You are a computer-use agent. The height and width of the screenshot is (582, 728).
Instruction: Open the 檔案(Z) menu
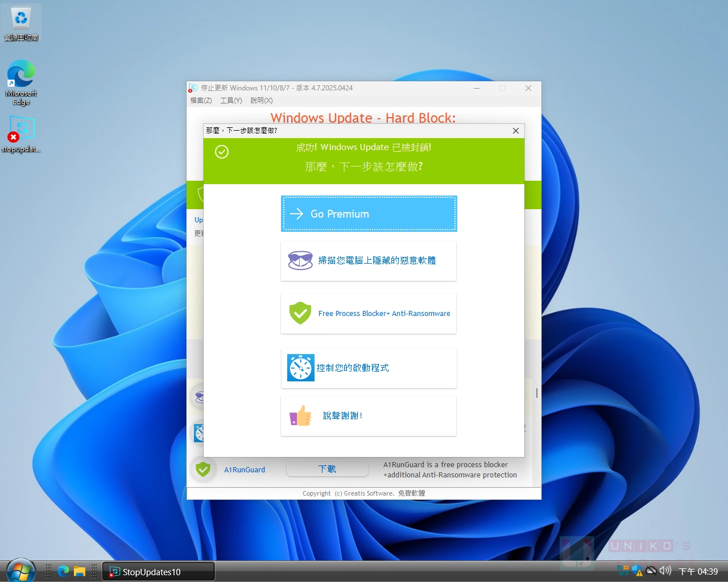pos(201,101)
